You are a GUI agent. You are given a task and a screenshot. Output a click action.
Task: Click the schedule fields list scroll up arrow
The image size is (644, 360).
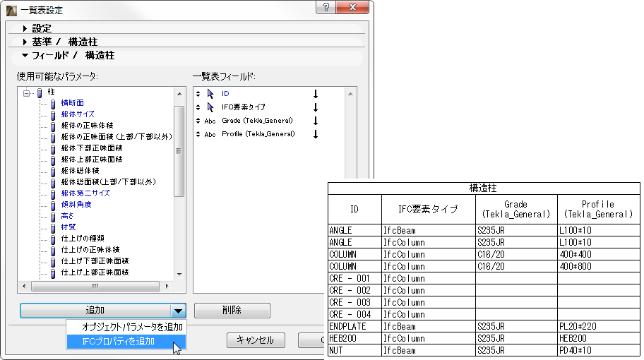pos(350,94)
